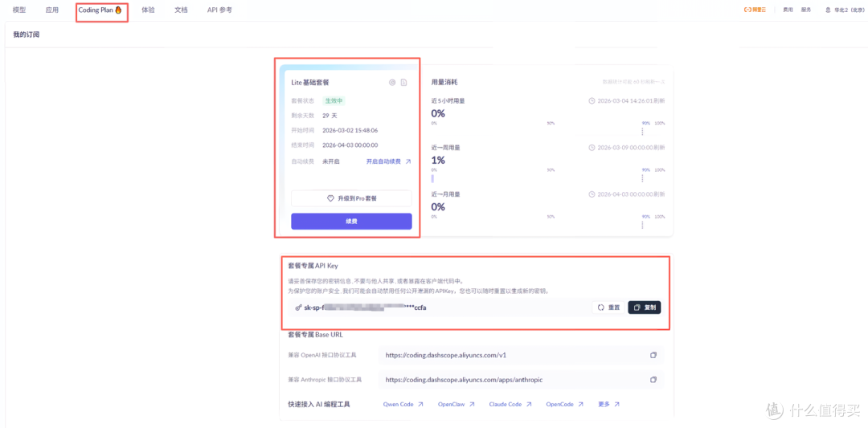Click the arrow icon next to OpenCode

point(581,404)
